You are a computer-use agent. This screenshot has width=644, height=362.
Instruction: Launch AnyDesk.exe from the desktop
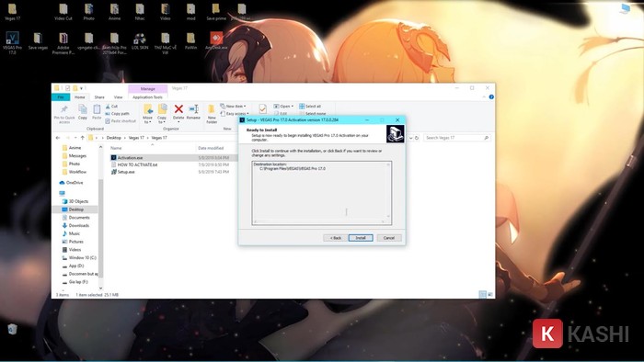(216, 41)
